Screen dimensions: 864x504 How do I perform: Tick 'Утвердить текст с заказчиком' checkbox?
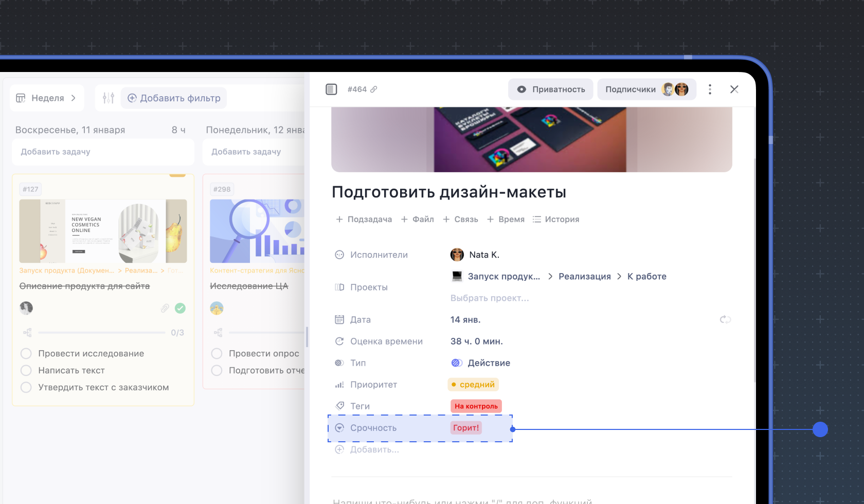coord(26,388)
